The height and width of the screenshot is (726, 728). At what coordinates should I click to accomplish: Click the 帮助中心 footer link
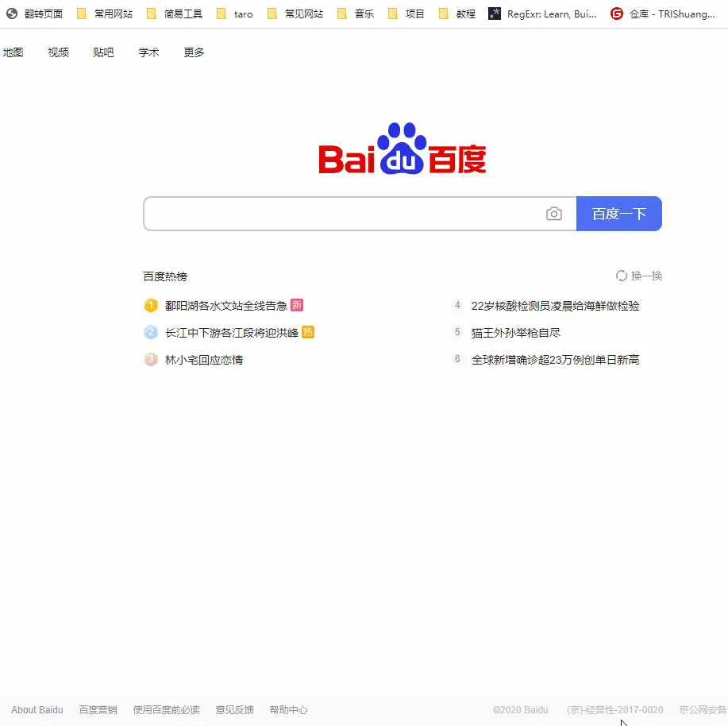288,710
